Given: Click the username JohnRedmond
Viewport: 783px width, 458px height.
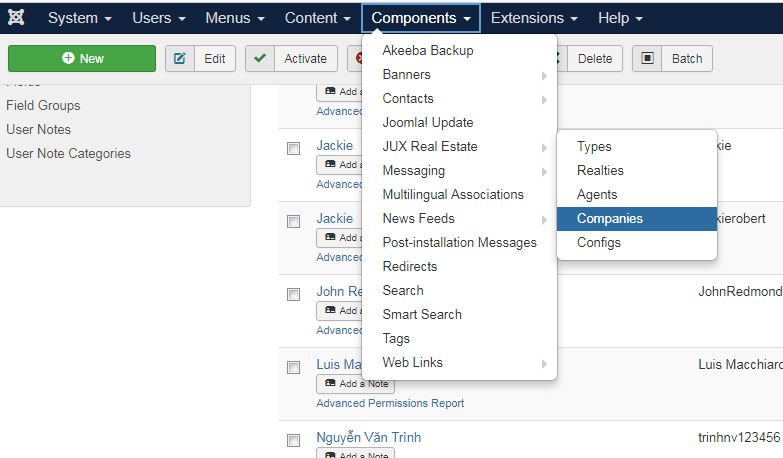Looking at the screenshot, I should point(740,291).
